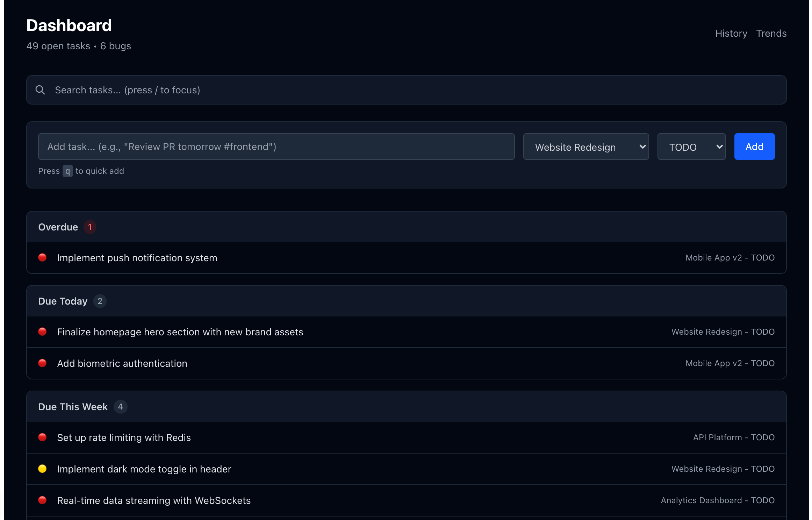Click the red priority dot on WebSockets streaming task
The image size is (812, 520).
42,500
